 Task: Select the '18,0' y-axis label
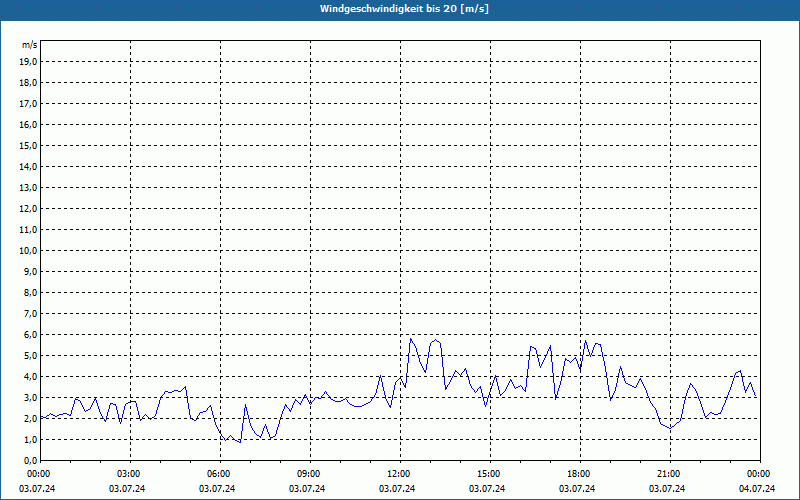tap(29, 83)
